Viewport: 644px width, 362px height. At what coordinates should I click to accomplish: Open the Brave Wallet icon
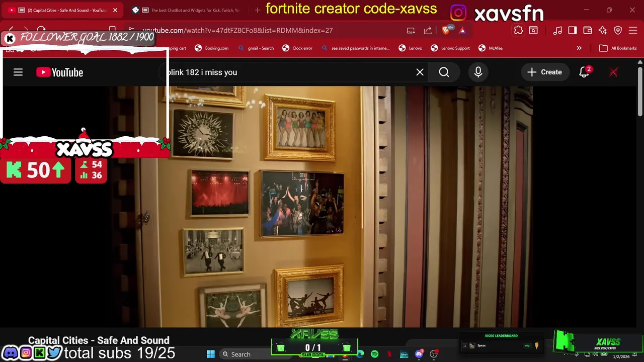(588, 30)
